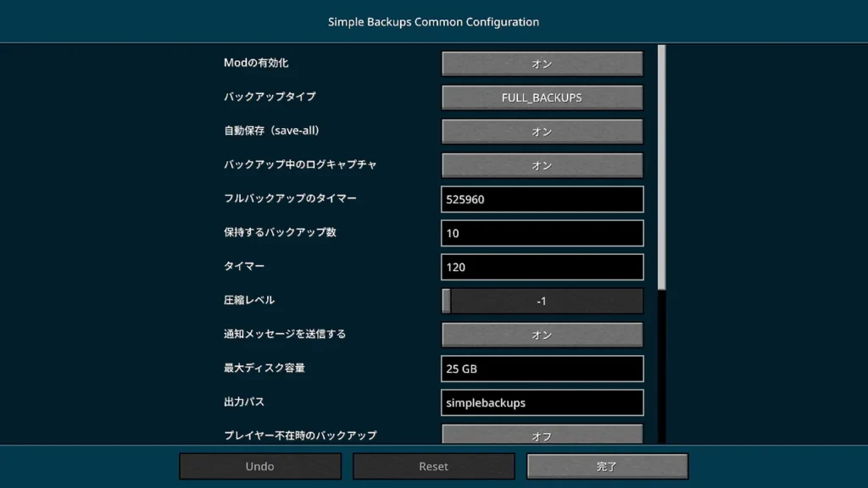This screenshot has height=488, width=868.
Task: Click the 最大ディスク容量 field showing 25 GB
Action: pyautogui.click(x=542, y=369)
